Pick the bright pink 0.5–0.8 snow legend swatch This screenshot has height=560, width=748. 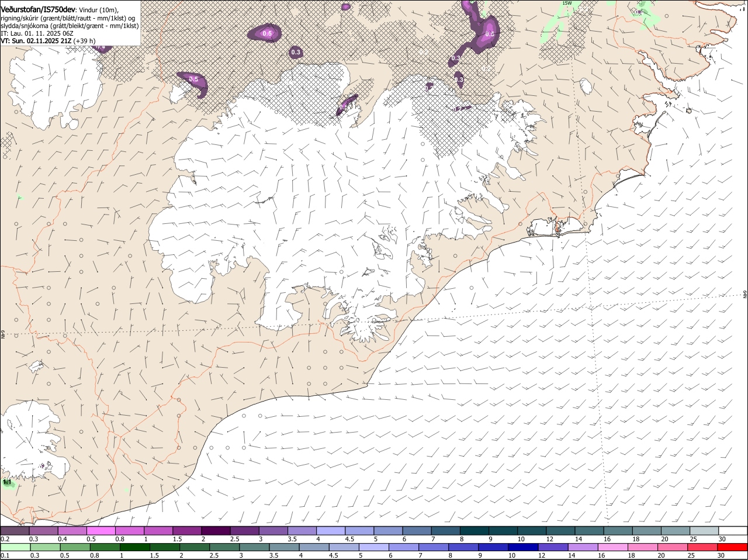[101, 531]
